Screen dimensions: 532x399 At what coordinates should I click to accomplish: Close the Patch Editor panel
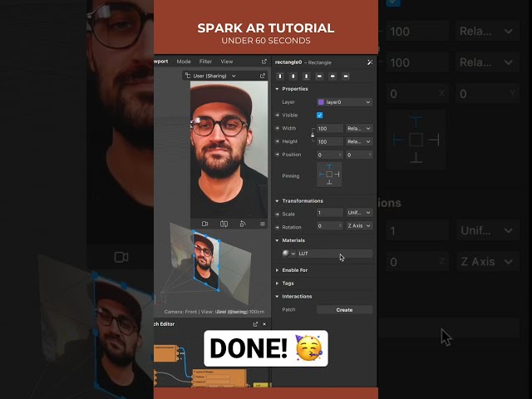click(264, 324)
